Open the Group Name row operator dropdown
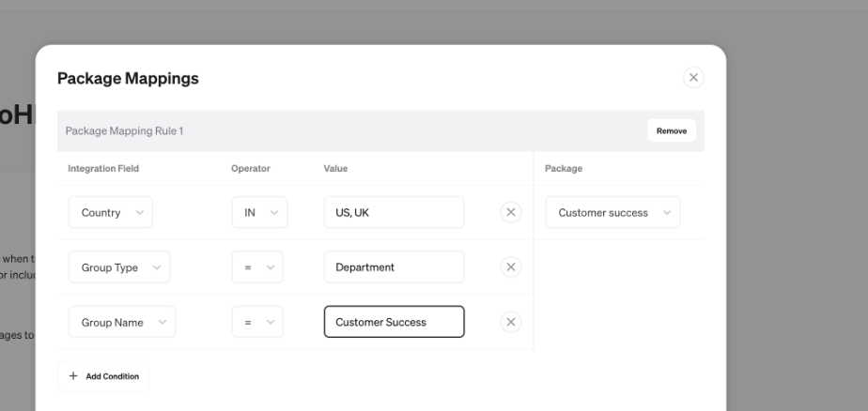The height and width of the screenshot is (411, 868). (x=257, y=322)
